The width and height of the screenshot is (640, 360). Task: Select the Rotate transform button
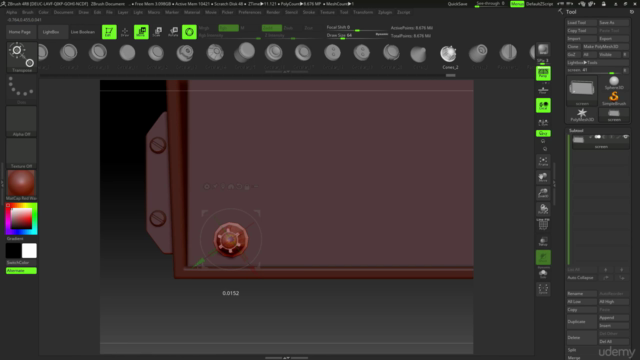coord(173,32)
